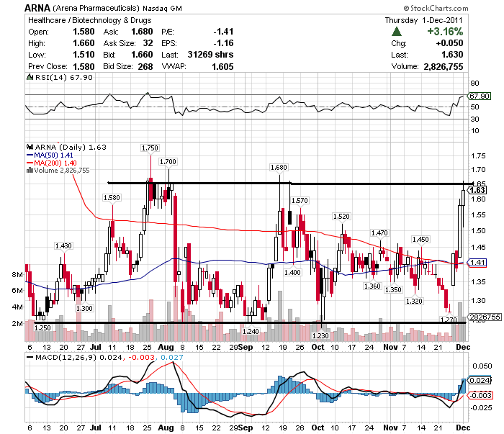
Task: Click the P/E value -1.41
Action: 223,32
